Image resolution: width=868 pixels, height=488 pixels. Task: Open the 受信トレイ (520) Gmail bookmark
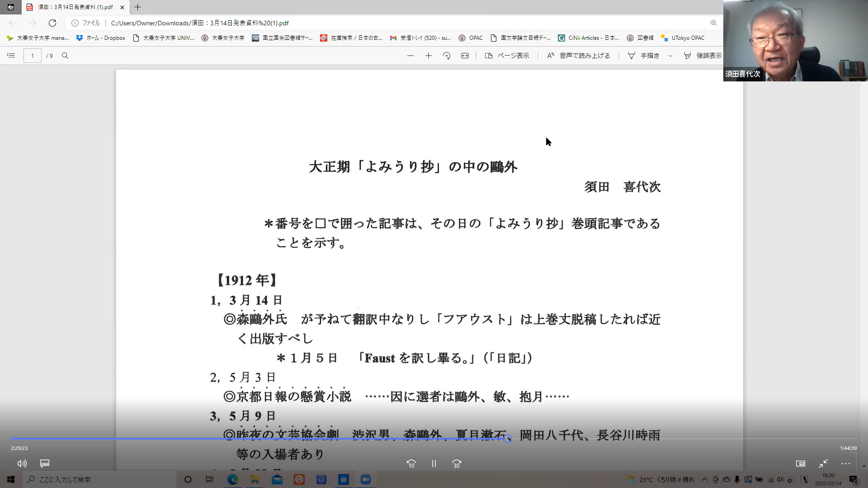point(420,38)
